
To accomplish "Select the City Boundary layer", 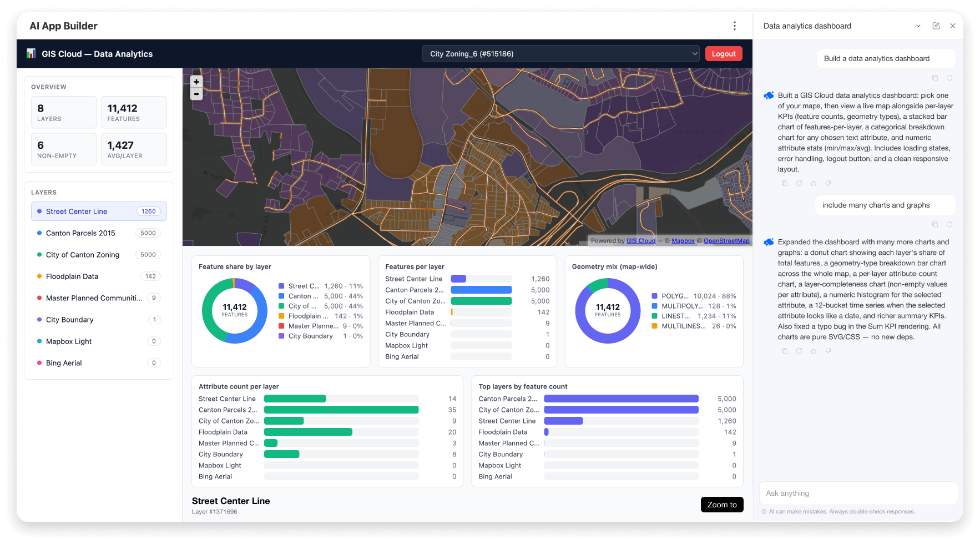I will click(99, 320).
